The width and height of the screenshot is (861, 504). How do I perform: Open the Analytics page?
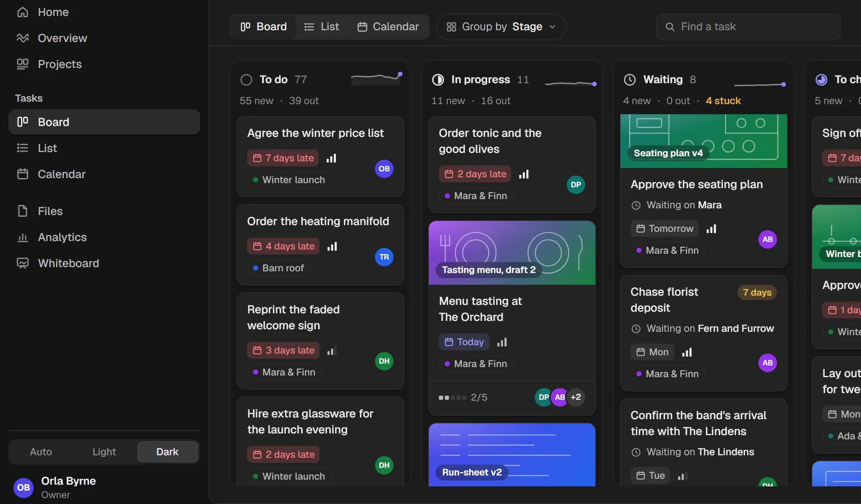click(x=104, y=237)
